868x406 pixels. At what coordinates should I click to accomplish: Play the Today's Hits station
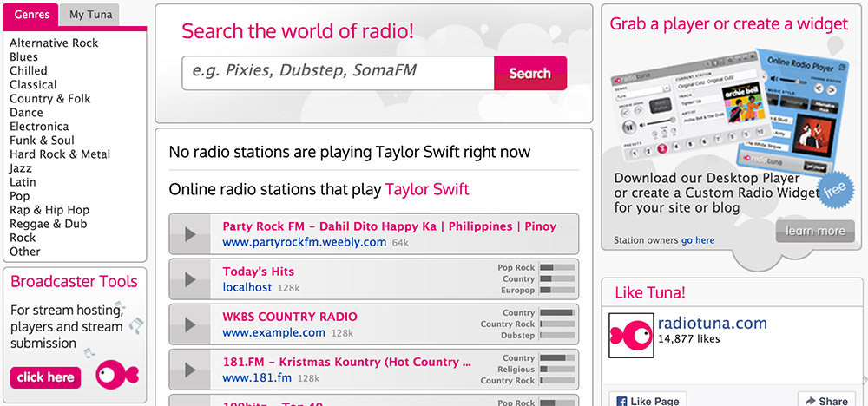tap(190, 279)
